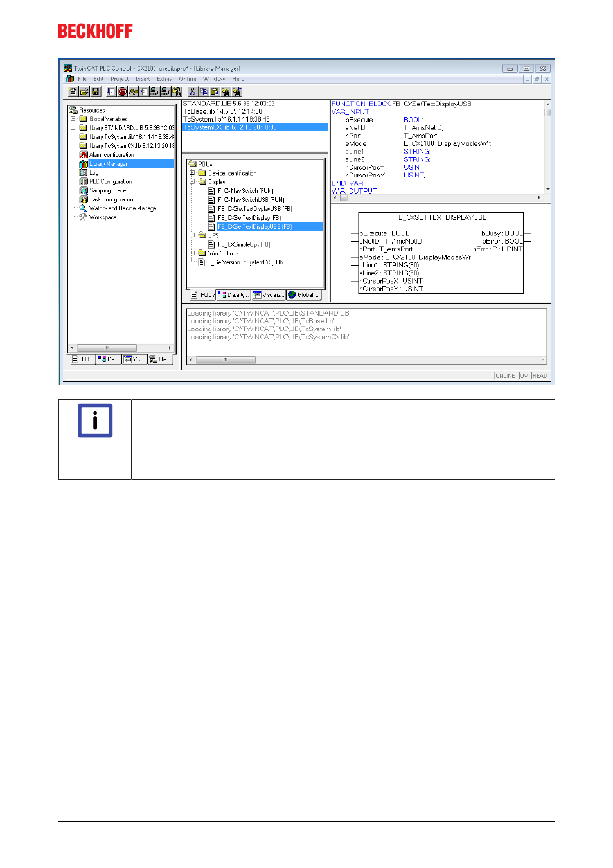The width and height of the screenshot is (613, 868).
Task: Switch to the project POUs tab at bottom left
Action: pos(82,359)
